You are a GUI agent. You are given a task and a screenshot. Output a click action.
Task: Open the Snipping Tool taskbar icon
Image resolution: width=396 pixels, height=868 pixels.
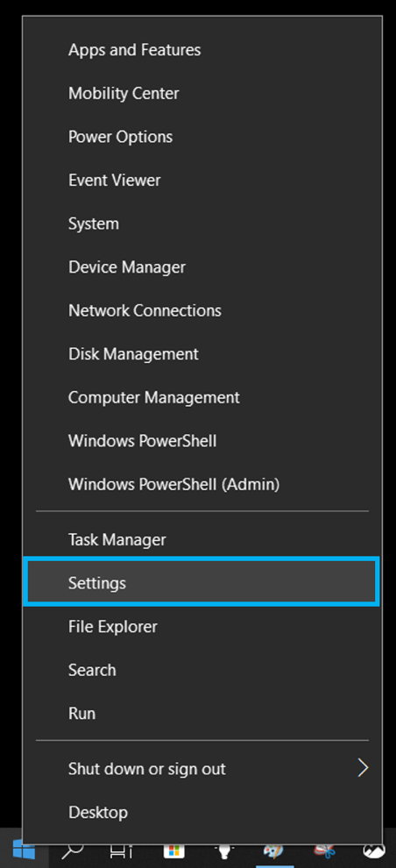click(x=324, y=853)
